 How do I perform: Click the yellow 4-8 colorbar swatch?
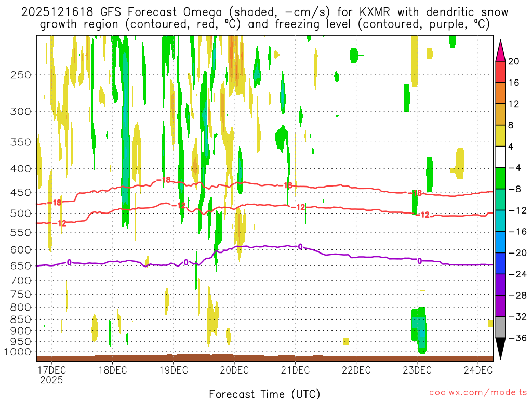coord(500,136)
